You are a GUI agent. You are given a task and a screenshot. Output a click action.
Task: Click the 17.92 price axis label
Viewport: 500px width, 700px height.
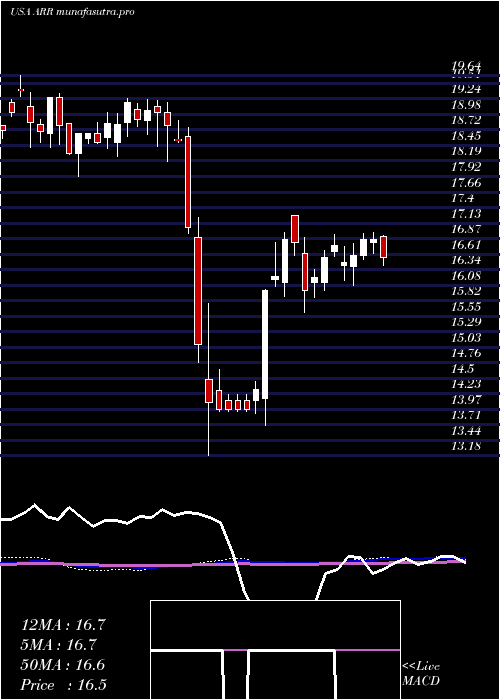[466, 167]
